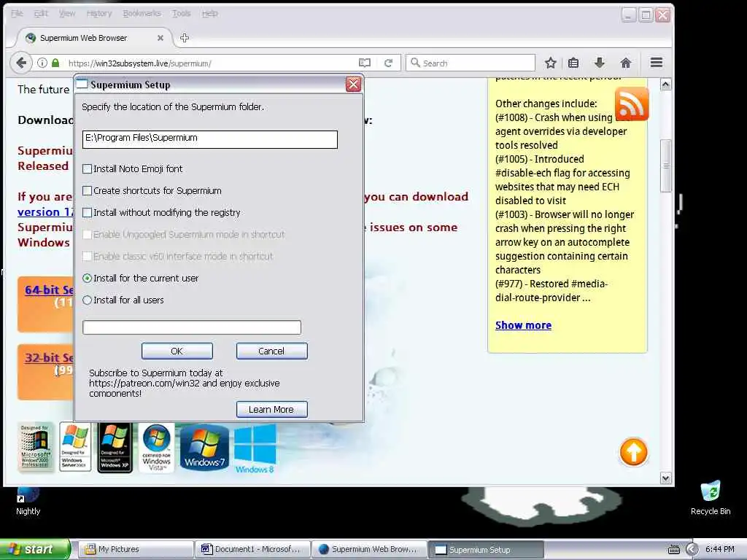Click the orange RSS feed icon
747x560 pixels.
pos(632,104)
